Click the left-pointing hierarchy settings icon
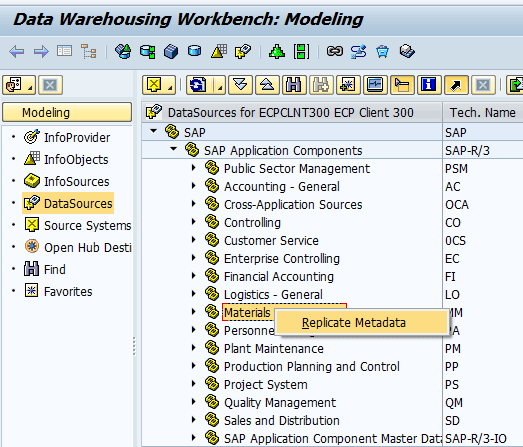 [x=402, y=85]
